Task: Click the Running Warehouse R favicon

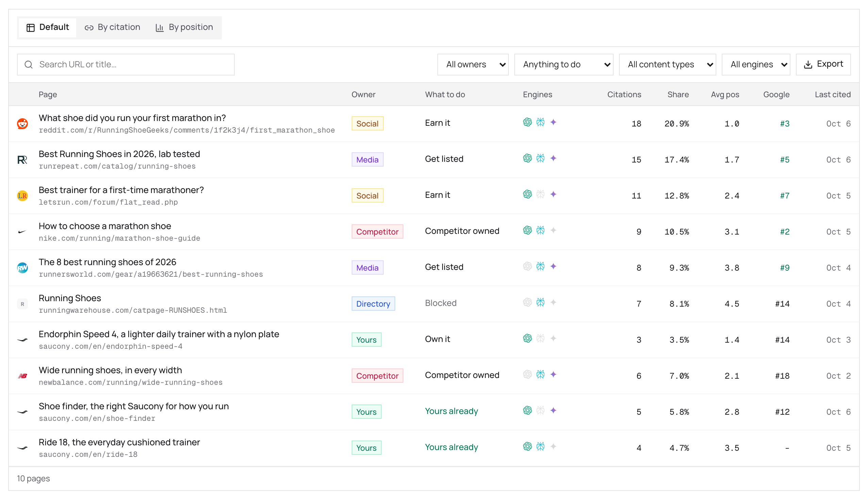Action: 22,304
